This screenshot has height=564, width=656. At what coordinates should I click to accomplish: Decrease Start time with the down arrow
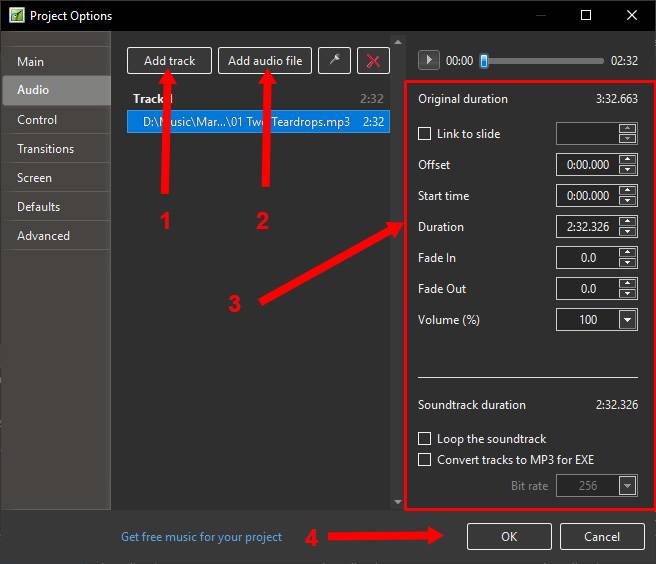coord(628,201)
